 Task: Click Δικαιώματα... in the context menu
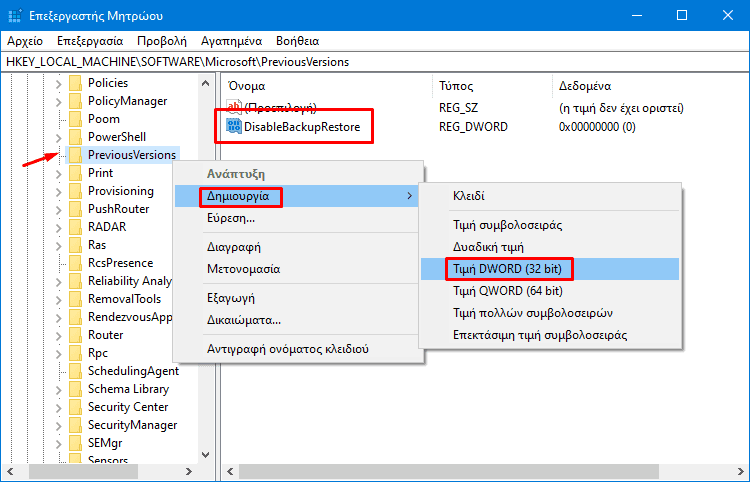(x=299, y=320)
